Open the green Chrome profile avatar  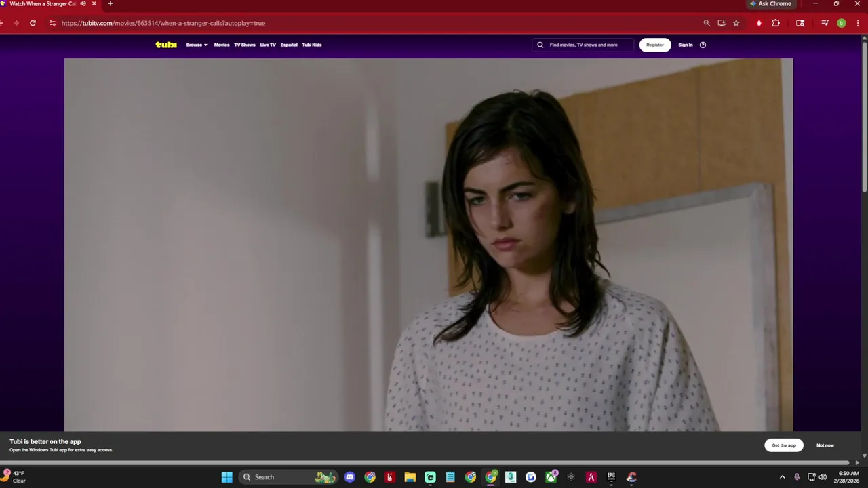(x=842, y=23)
